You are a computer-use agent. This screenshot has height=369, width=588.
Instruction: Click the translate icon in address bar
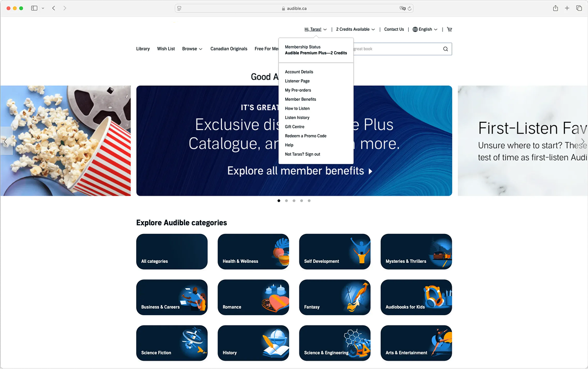point(402,8)
